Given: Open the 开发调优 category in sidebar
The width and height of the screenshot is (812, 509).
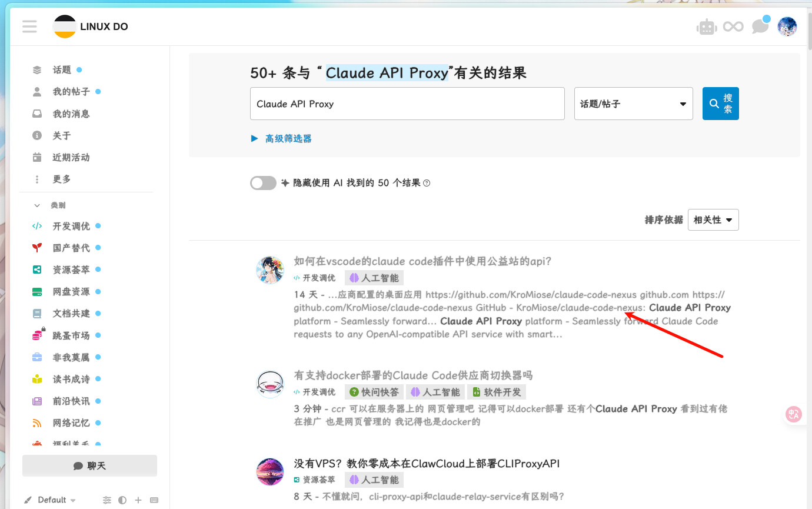Looking at the screenshot, I should coord(71,226).
